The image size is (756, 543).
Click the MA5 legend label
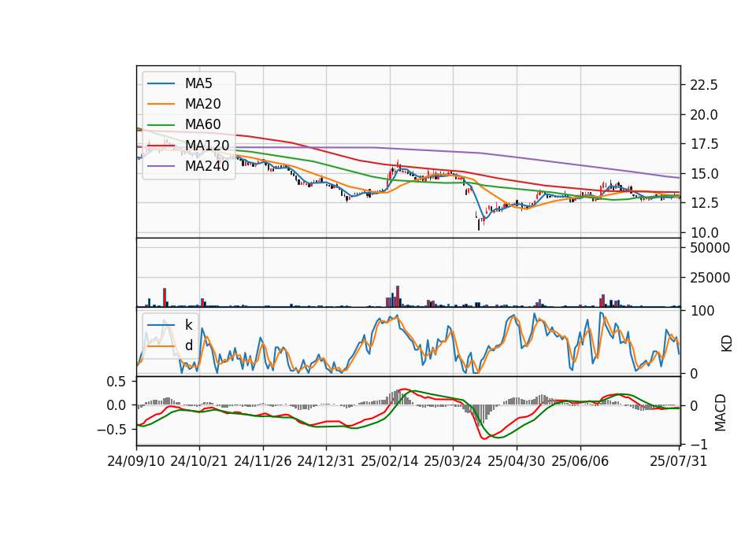(198, 83)
